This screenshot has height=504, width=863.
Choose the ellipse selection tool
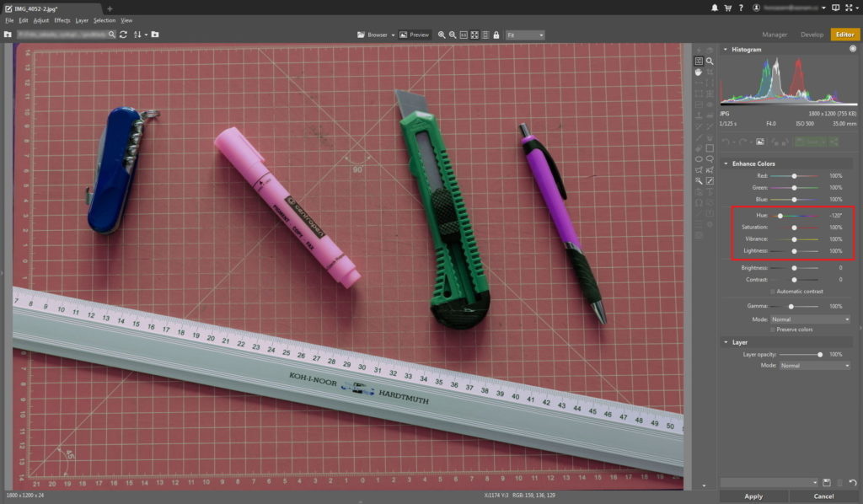click(699, 159)
